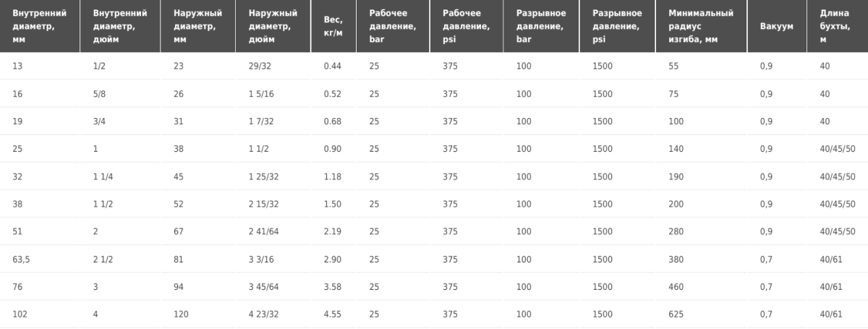Select the 'Наружный диаметр, мм' header
This screenshot has height=329, width=868.
(197, 26)
